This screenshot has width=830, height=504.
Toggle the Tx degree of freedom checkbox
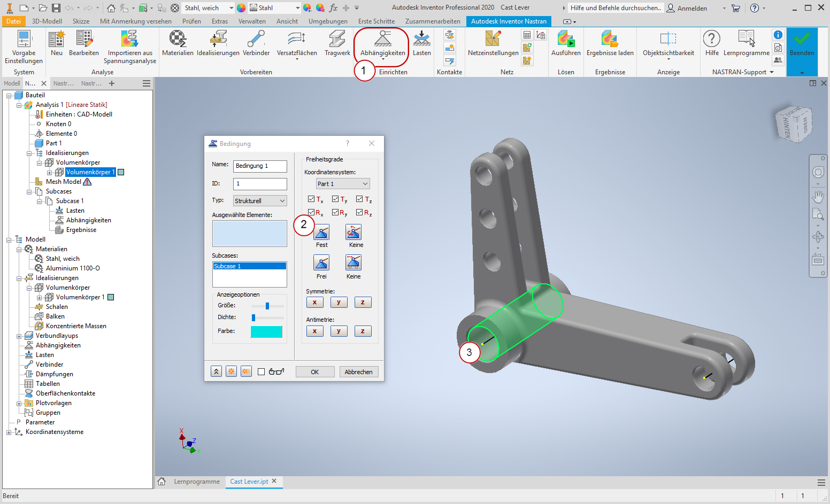point(311,199)
